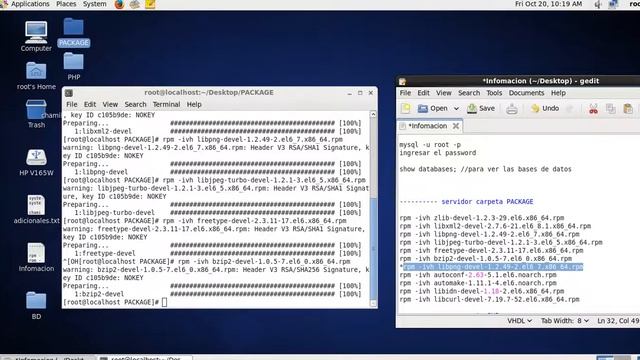Click the highlighted libpng-devel line in gedit
The width and height of the screenshot is (640, 360).
coord(493,267)
